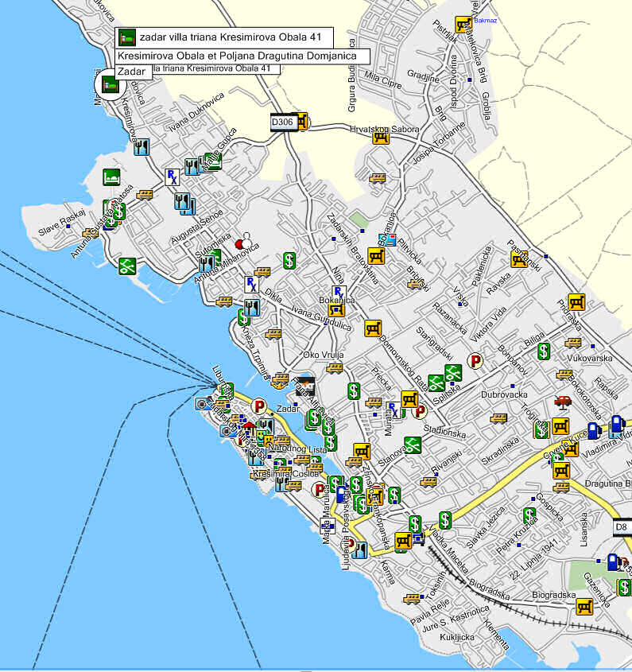The image size is (632, 672).
Task: Click the shopping cart icon at Pridraska
Action: [x=576, y=302]
